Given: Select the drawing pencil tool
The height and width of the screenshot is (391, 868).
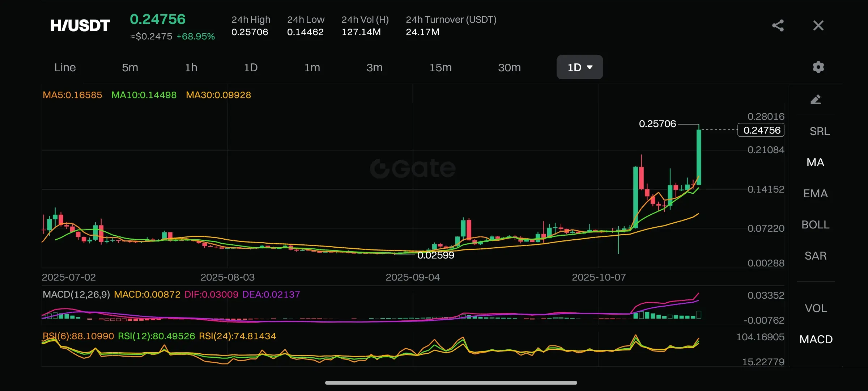Looking at the screenshot, I should pyautogui.click(x=816, y=100).
